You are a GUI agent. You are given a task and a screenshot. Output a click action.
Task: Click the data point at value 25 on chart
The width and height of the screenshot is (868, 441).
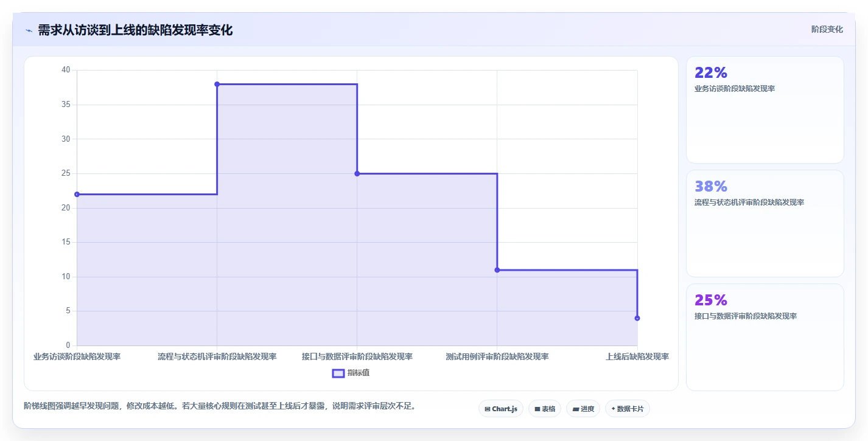pyautogui.click(x=357, y=173)
